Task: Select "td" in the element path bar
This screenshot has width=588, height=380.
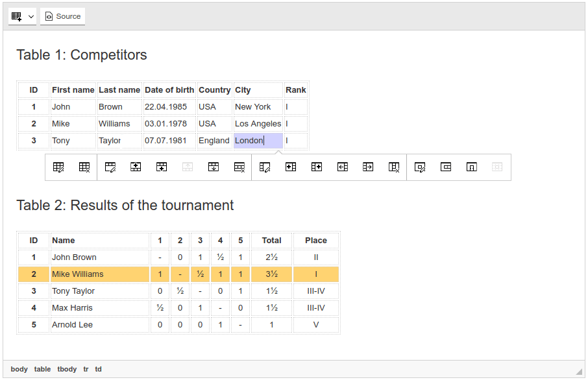Action: [x=98, y=369]
